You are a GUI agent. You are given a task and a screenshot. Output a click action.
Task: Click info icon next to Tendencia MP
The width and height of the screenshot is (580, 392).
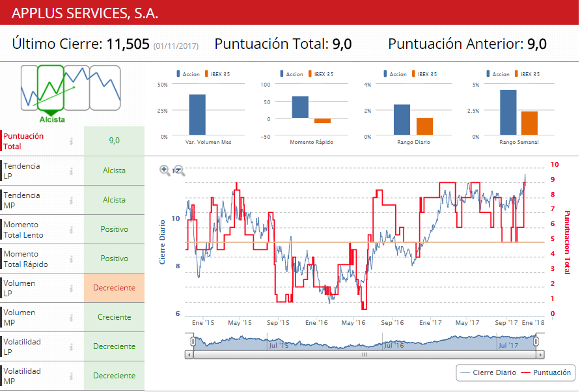pyautogui.click(x=72, y=201)
